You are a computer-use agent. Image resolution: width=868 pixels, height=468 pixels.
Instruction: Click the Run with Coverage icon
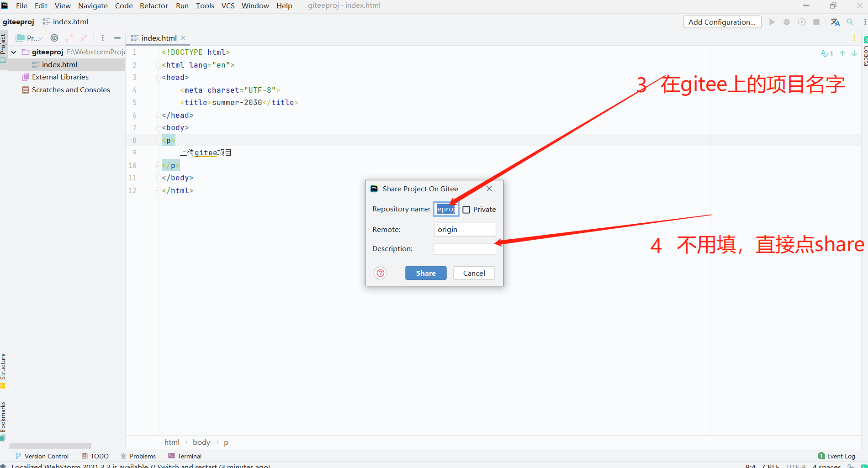pos(802,22)
